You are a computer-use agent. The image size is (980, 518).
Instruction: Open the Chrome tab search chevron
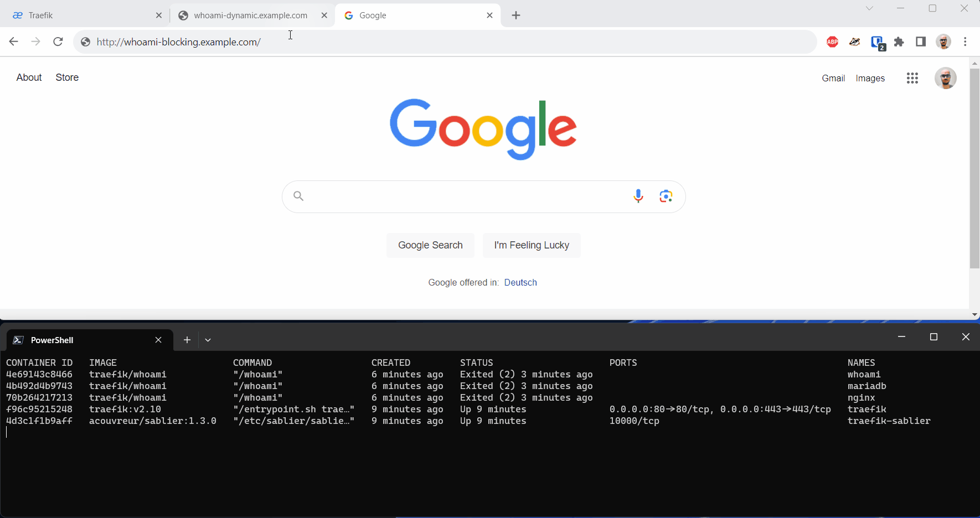click(869, 8)
